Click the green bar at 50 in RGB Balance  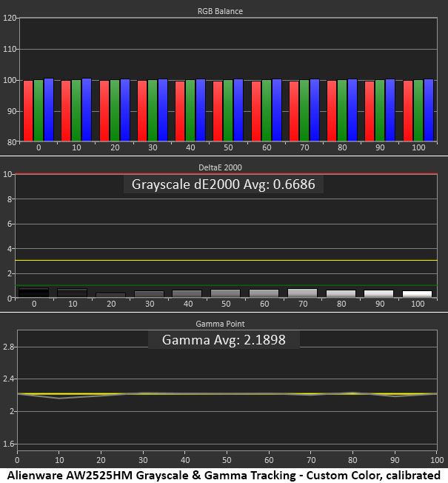[x=228, y=110]
